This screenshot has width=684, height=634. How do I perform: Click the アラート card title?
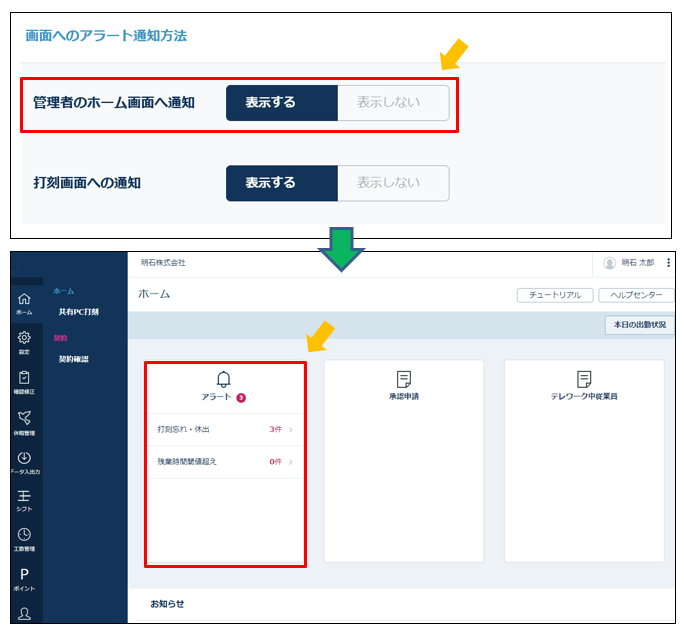click(x=216, y=397)
